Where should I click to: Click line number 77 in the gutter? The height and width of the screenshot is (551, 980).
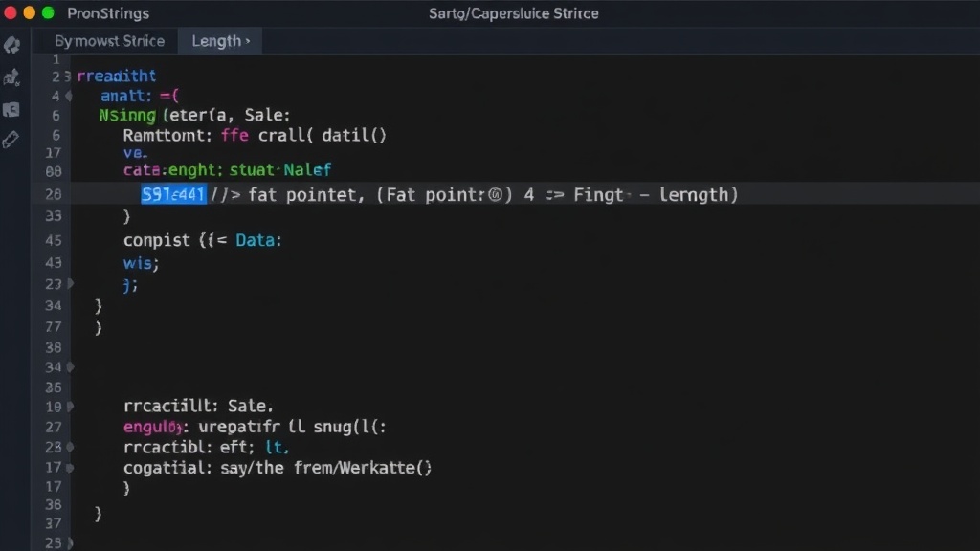(x=54, y=327)
